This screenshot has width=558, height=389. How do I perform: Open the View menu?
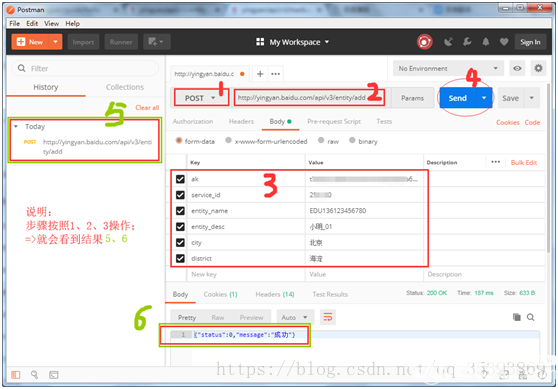[x=51, y=23]
